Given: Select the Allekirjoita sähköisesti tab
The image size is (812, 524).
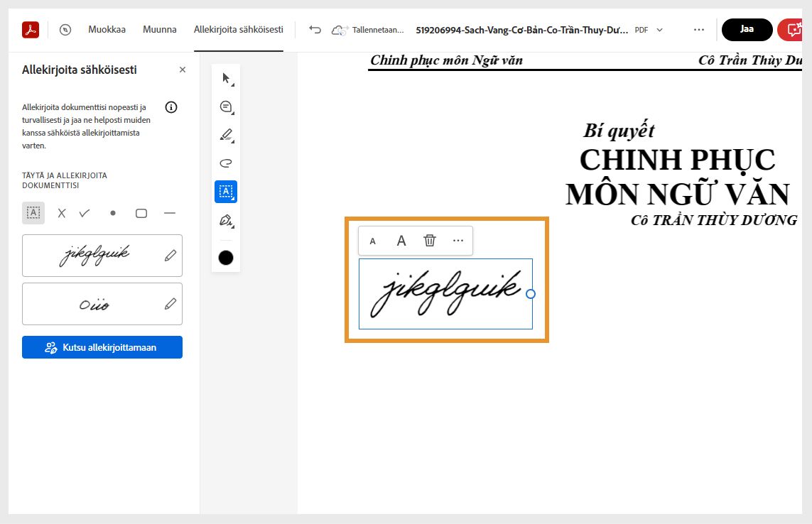Looking at the screenshot, I should click(x=239, y=30).
